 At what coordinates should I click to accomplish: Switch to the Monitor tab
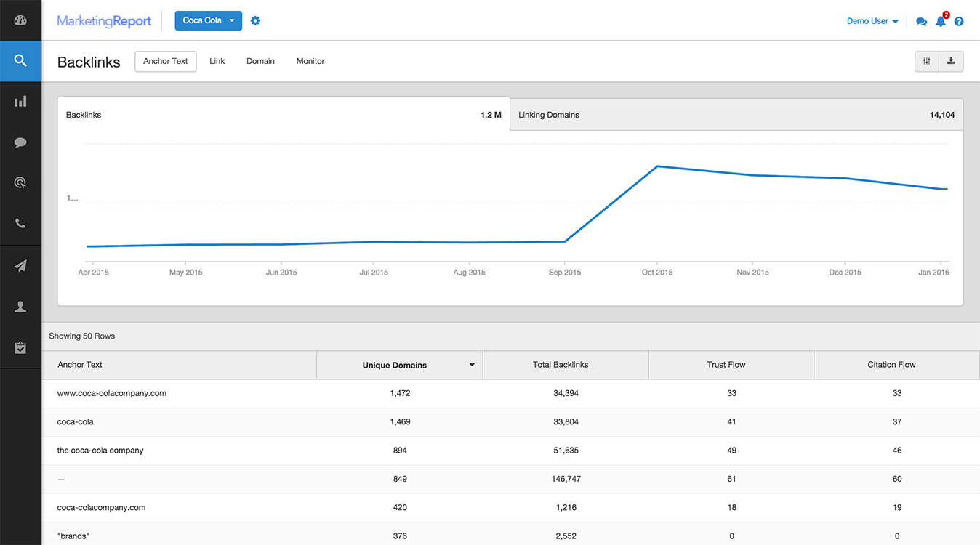coord(310,61)
